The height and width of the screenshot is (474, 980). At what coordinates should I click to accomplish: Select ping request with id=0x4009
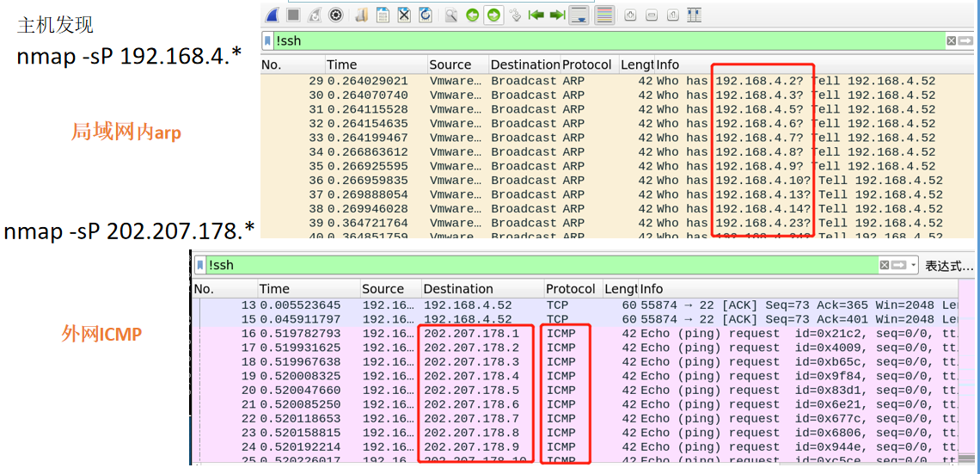(575, 348)
